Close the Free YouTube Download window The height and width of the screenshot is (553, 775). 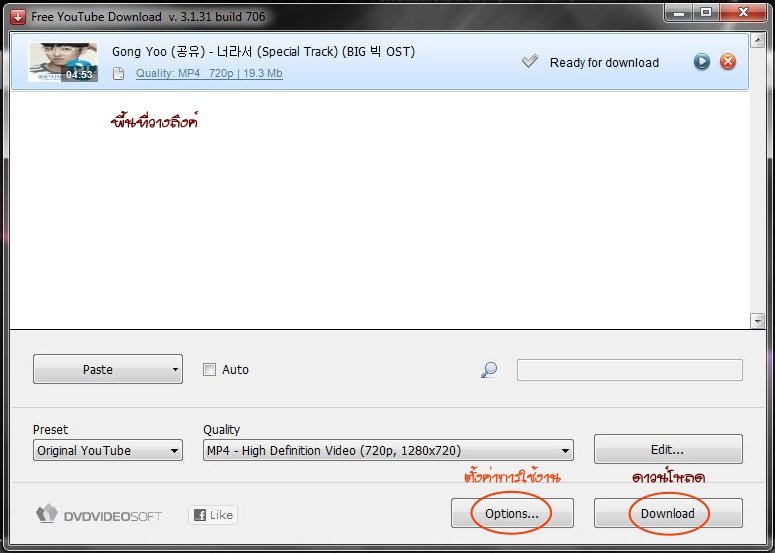[x=743, y=13]
